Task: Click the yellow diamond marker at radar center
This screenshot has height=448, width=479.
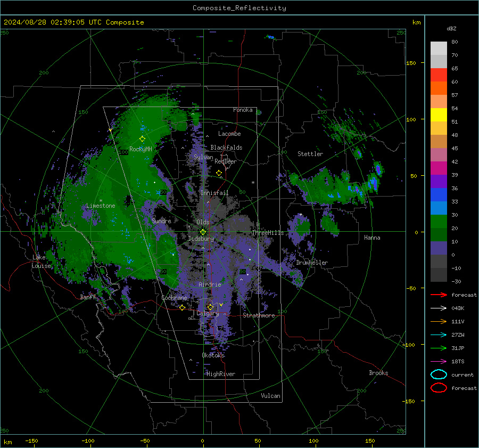Action: click(203, 232)
